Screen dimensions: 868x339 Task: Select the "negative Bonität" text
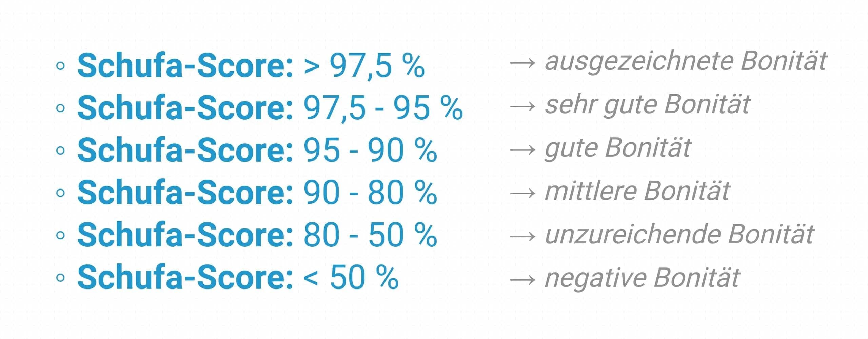(x=642, y=279)
